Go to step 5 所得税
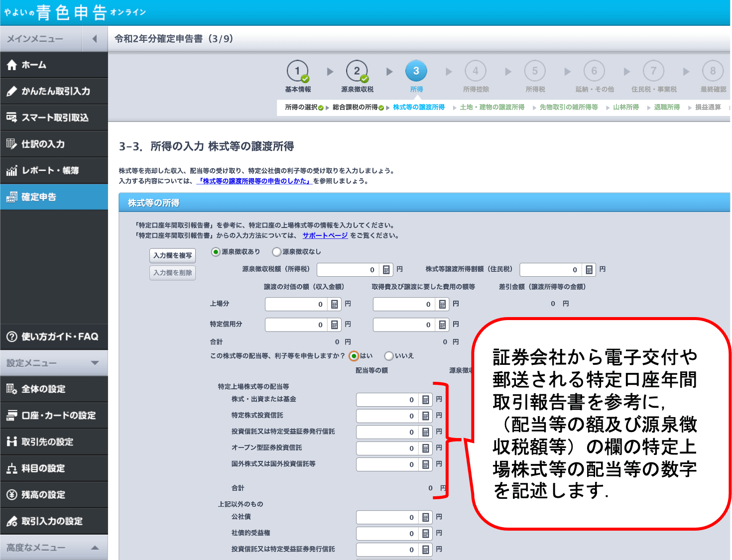Screen dimensions: 732x560 pyautogui.click(x=535, y=76)
